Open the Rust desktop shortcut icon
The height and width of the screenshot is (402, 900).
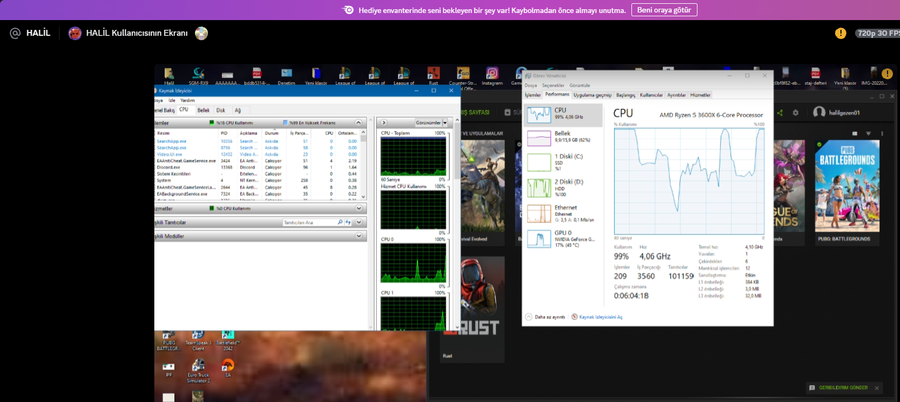[x=433, y=73]
